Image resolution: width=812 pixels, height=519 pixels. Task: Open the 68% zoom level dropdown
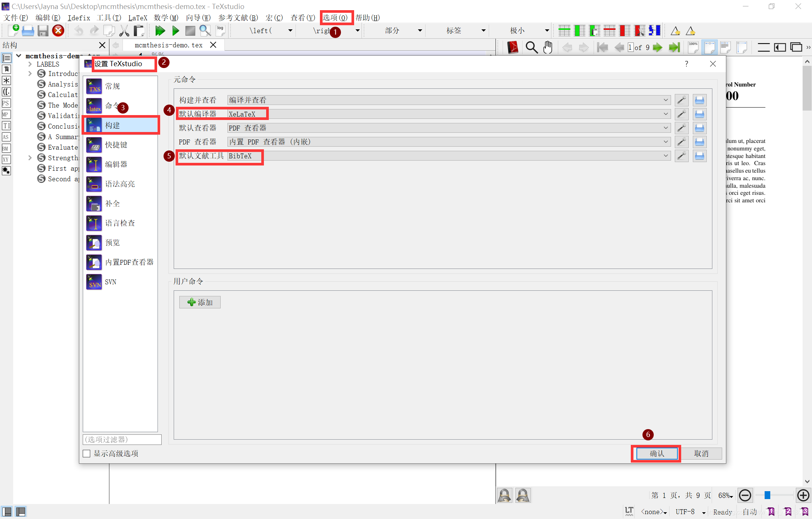coord(726,496)
